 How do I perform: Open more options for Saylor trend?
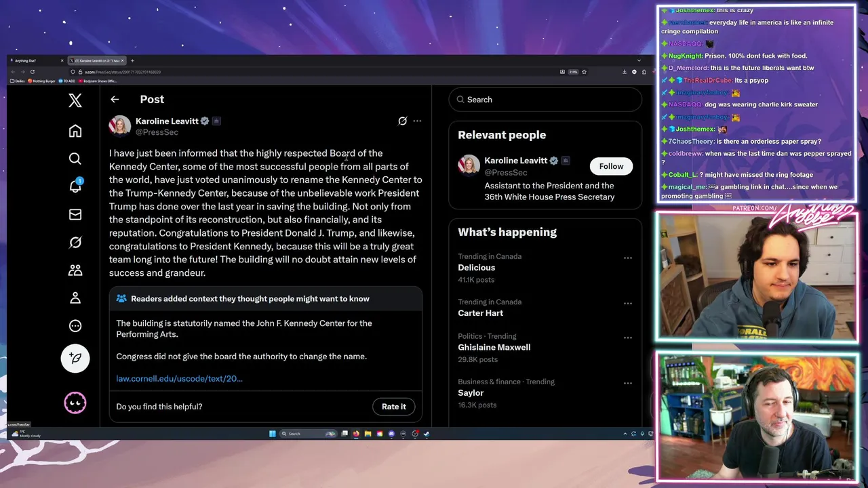628,382
